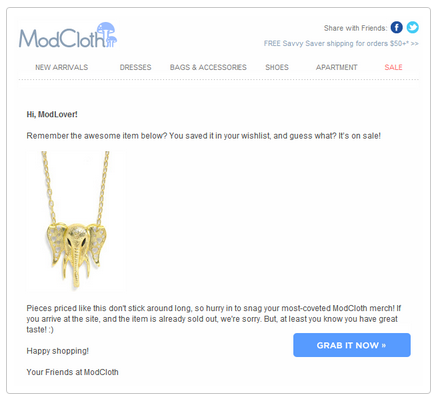The width and height of the screenshot is (440, 401).
Task: Open the Shoes category
Action: click(x=277, y=67)
